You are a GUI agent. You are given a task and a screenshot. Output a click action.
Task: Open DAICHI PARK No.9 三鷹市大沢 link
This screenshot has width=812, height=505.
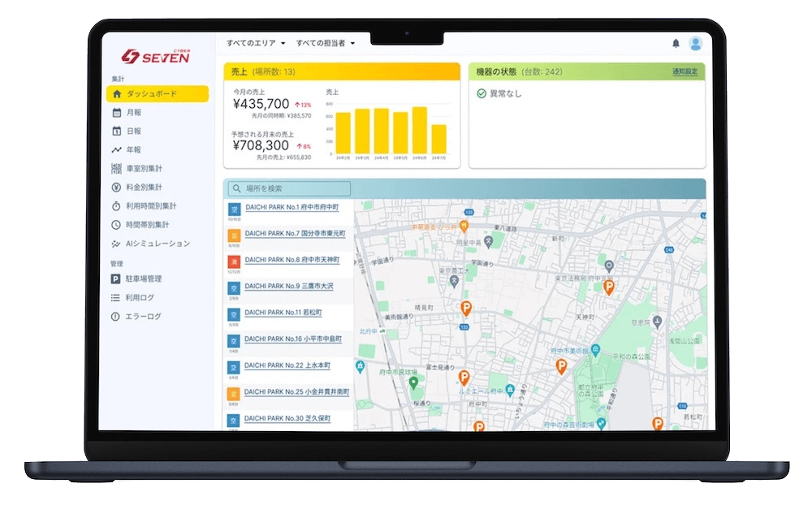[288, 286]
